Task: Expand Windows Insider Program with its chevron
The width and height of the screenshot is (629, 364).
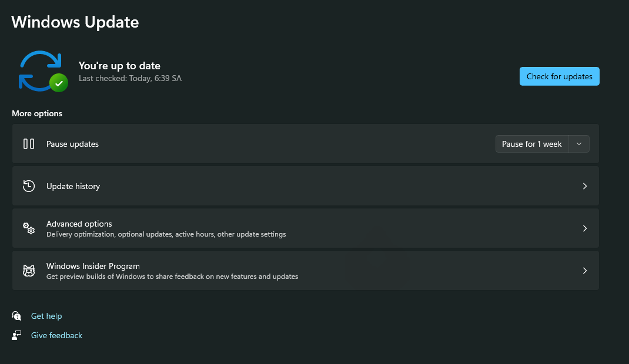Action: pos(585,271)
